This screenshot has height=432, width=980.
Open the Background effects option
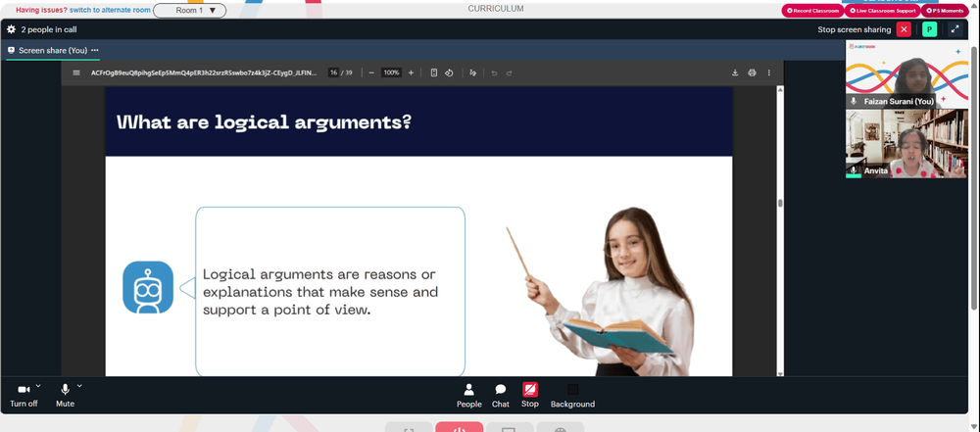(x=572, y=396)
